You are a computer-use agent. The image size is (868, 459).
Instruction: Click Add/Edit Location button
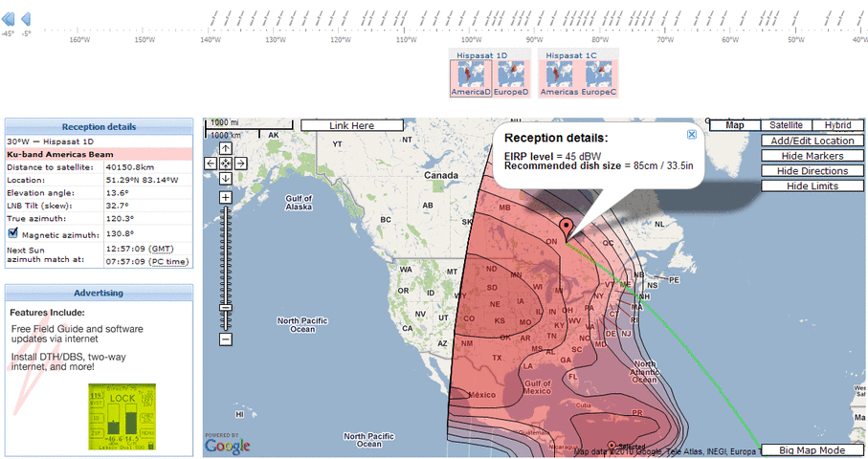(x=812, y=141)
